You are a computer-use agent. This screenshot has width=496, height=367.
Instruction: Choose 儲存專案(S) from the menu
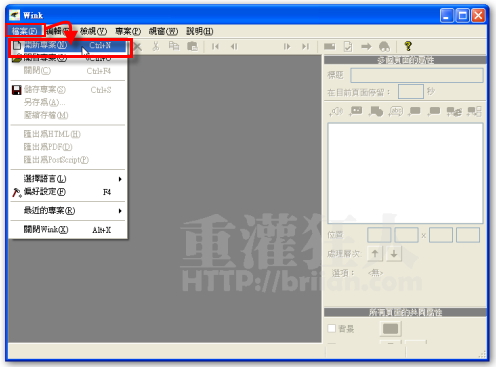(68, 90)
